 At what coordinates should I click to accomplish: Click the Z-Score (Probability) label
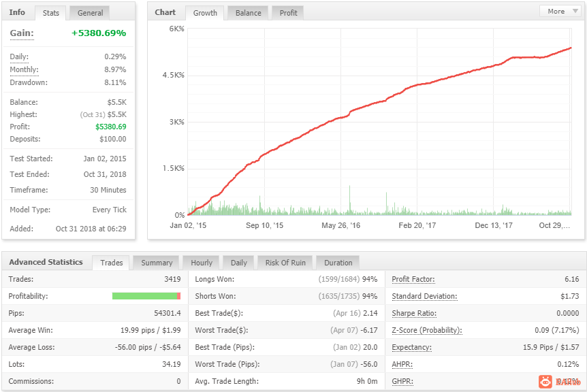(x=427, y=330)
